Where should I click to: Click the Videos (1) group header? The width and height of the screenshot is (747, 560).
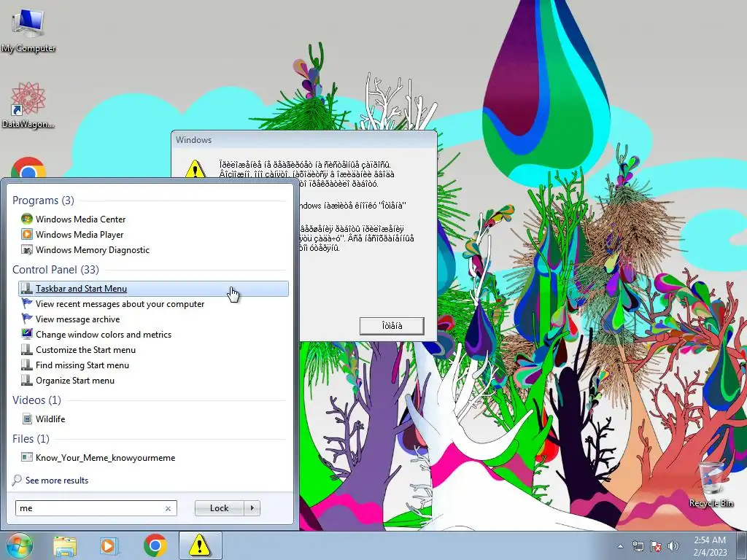coord(36,400)
